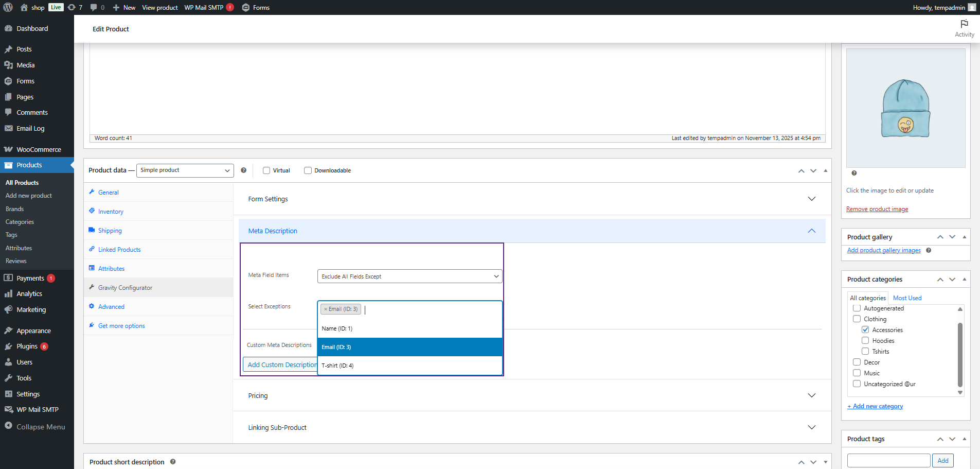Uncheck the Accessories category

[x=865, y=330]
